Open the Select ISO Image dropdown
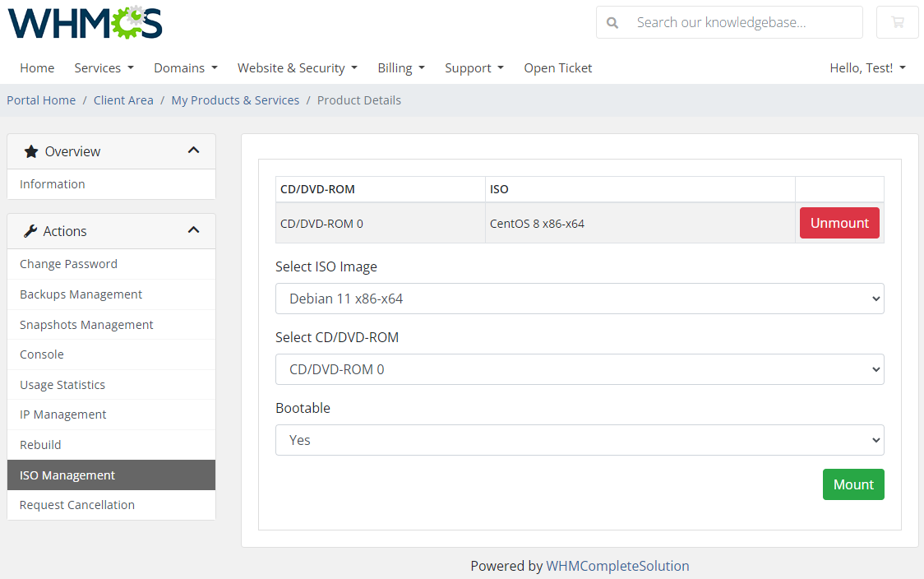Viewport: 924px width, 579px height. pos(579,299)
